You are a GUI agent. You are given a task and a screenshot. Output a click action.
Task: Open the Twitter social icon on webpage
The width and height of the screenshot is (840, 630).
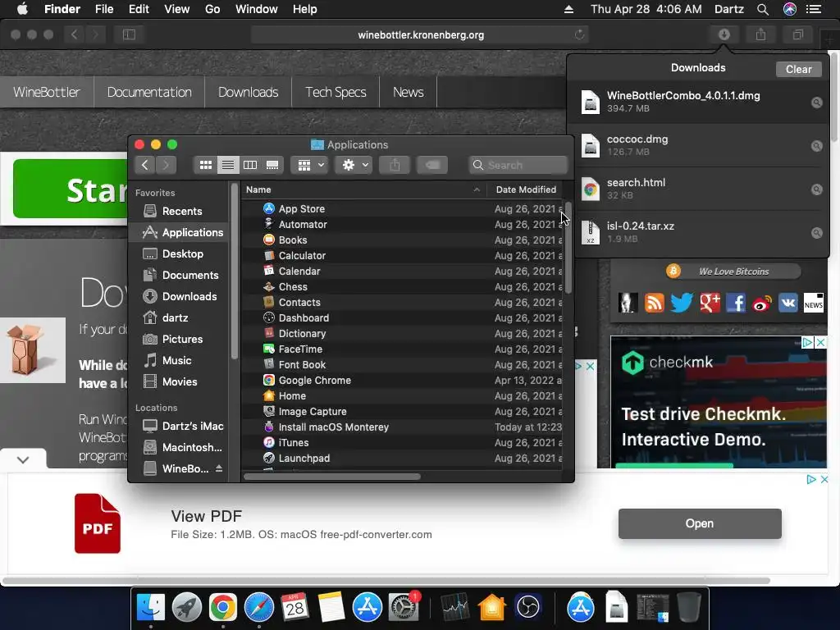coord(682,304)
